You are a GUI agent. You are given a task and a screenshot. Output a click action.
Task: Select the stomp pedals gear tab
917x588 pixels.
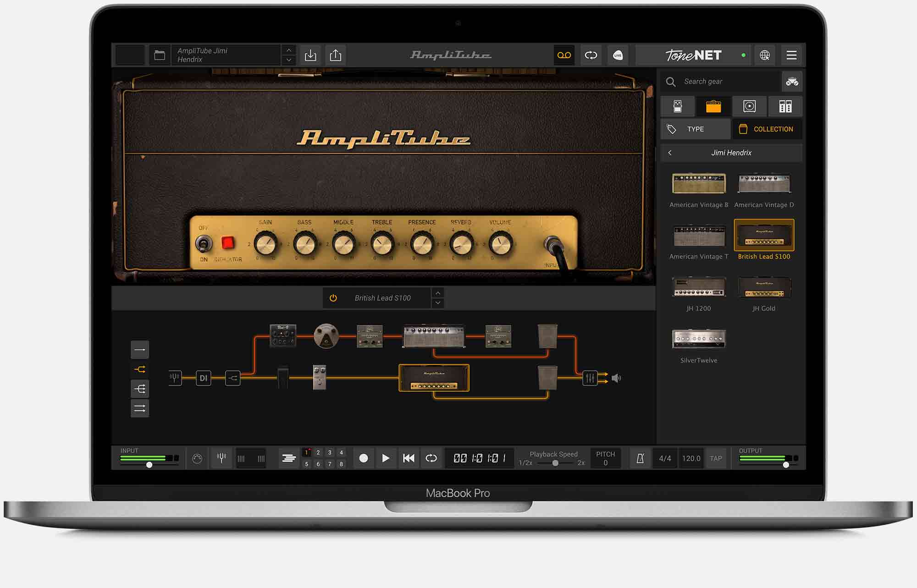678,106
